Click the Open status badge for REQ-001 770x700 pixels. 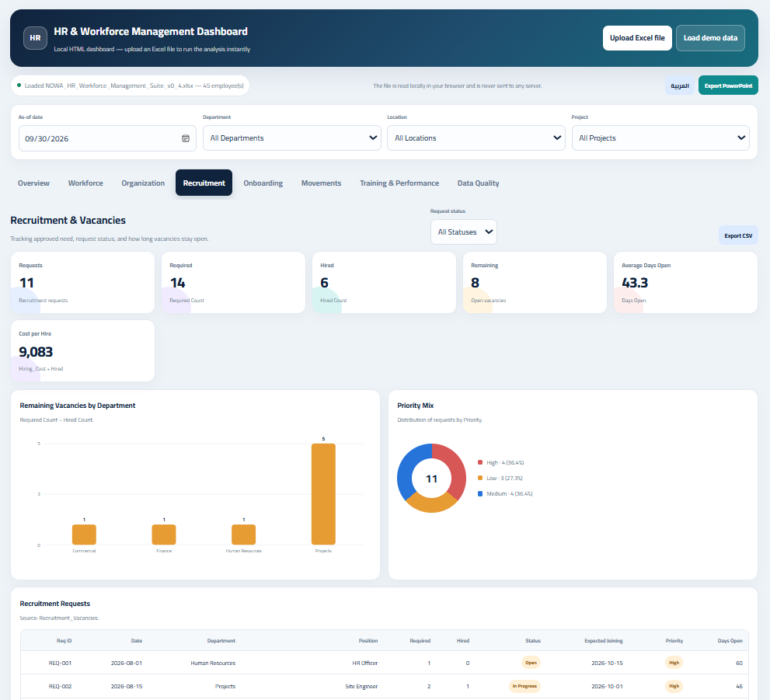click(531, 663)
